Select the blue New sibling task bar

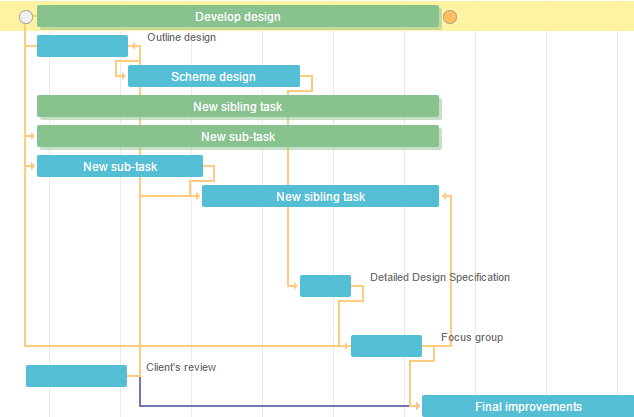tap(320, 196)
